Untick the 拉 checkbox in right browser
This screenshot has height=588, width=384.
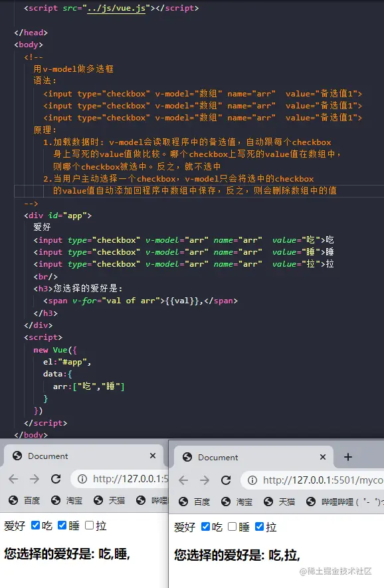click(x=259, y=527)
